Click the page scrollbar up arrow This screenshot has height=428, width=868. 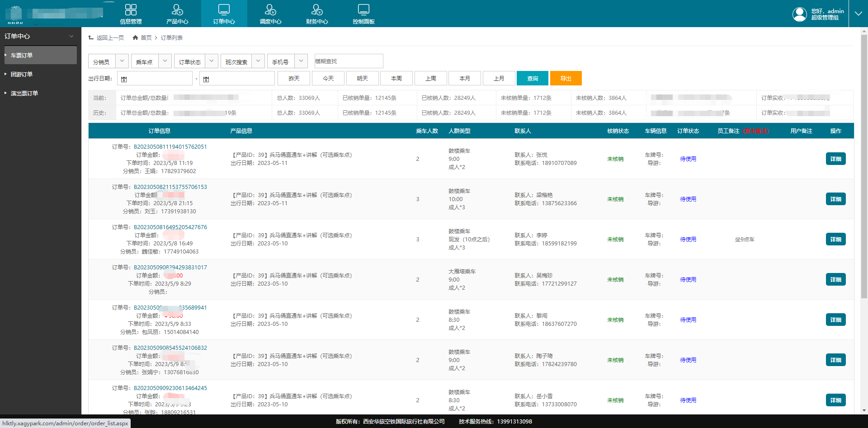pos(864,31)
